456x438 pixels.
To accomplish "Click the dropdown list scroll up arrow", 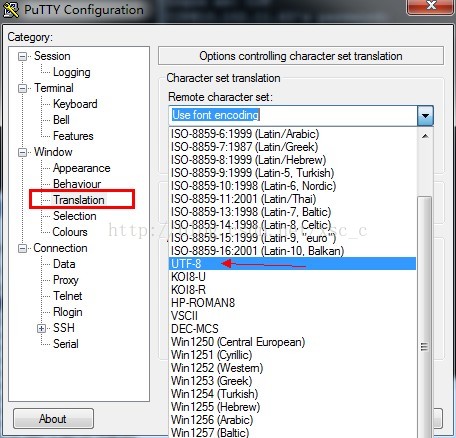I will 425,136.
